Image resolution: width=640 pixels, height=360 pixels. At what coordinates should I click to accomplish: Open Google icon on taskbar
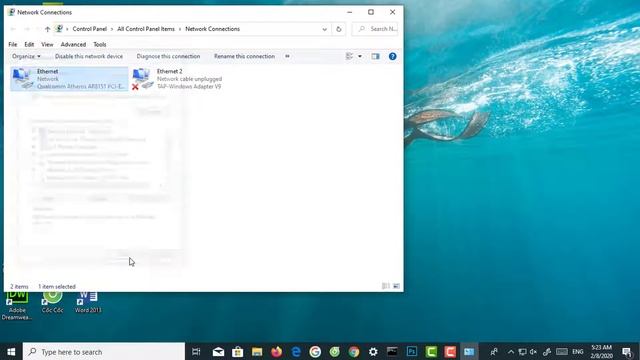point(315,352)
